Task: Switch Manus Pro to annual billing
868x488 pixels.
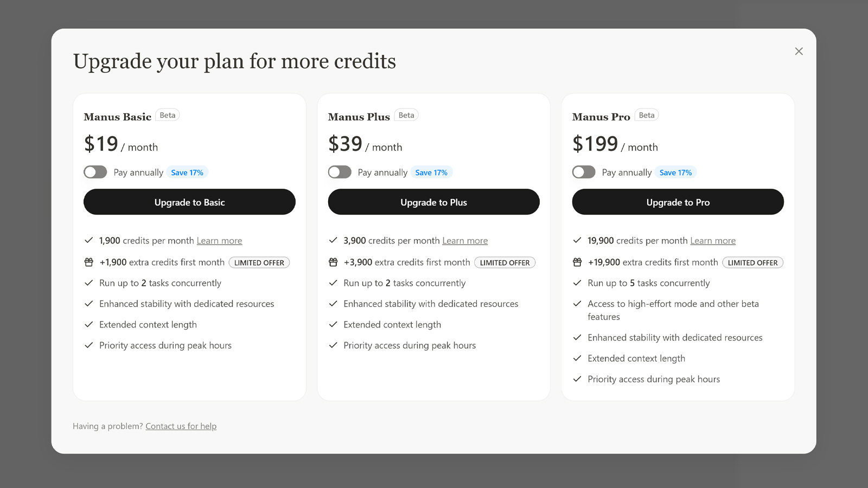Action: (584, 172)
